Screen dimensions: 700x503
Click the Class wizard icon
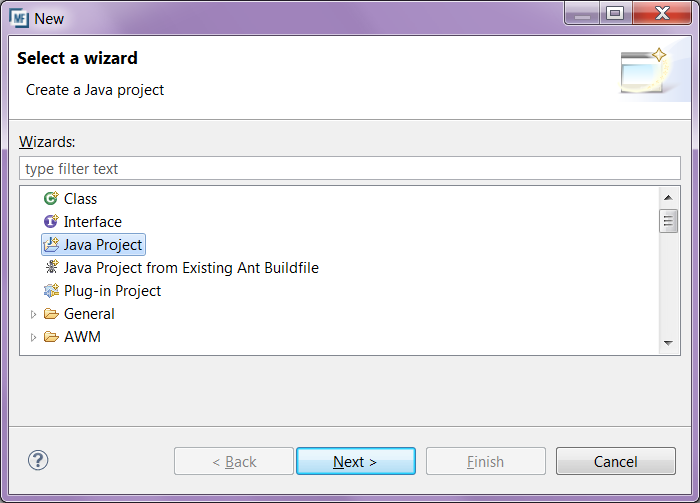click(51, 199)
